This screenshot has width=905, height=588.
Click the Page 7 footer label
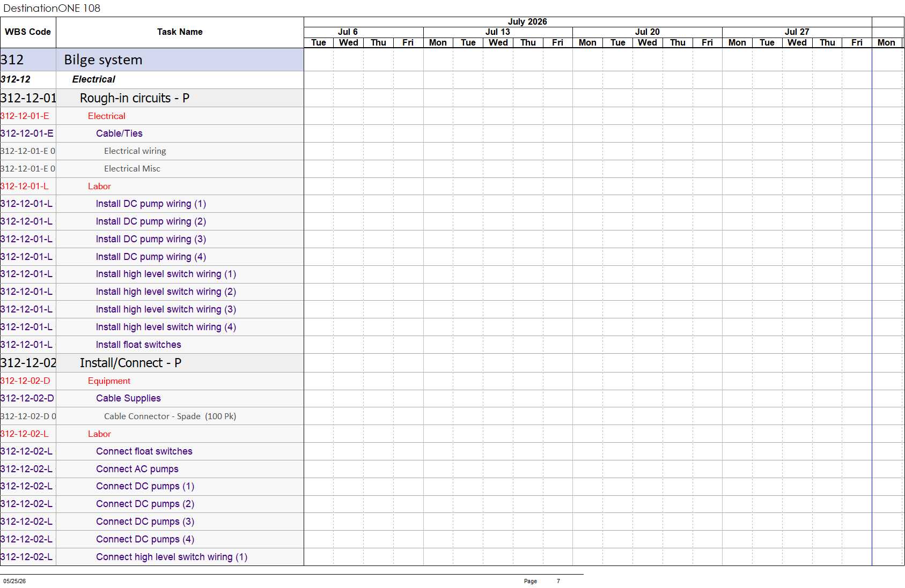pyautogui.click(x=542, y=581)
